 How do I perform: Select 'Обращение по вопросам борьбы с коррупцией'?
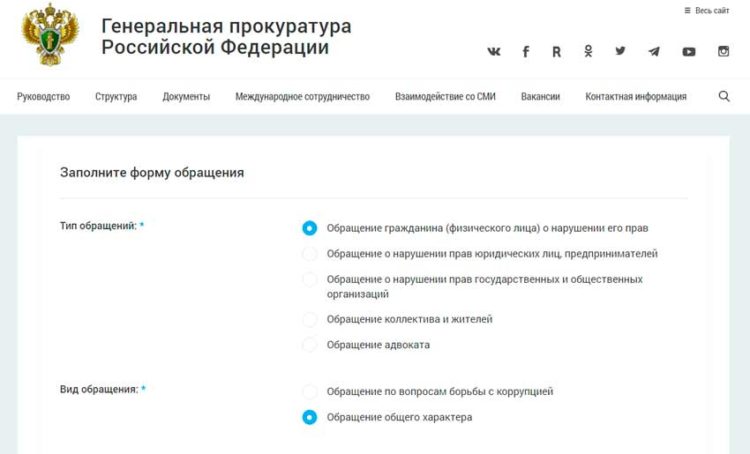(x=310, y=392)
